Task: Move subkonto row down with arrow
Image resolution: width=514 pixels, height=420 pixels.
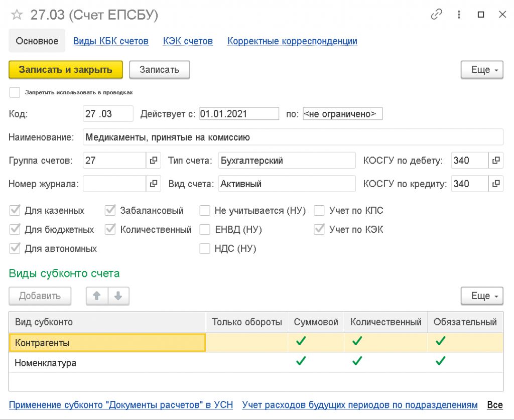Action: pos(118,296)
